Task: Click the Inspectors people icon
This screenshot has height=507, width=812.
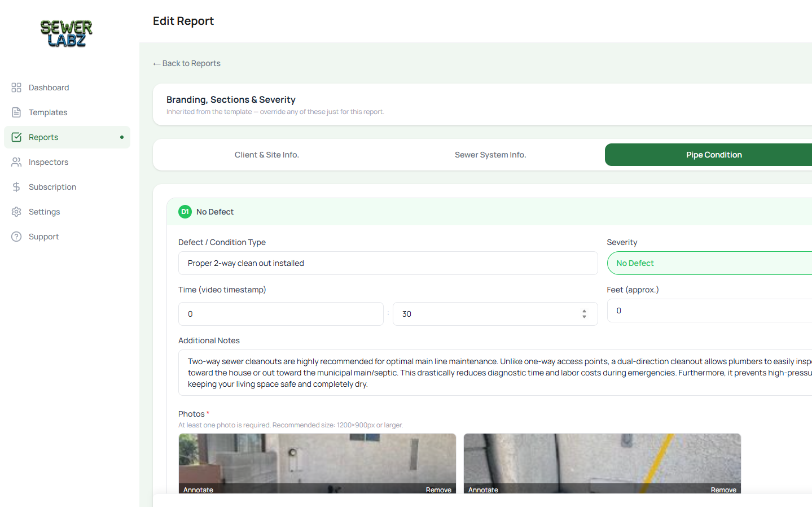Action: (x=16, y=162)
